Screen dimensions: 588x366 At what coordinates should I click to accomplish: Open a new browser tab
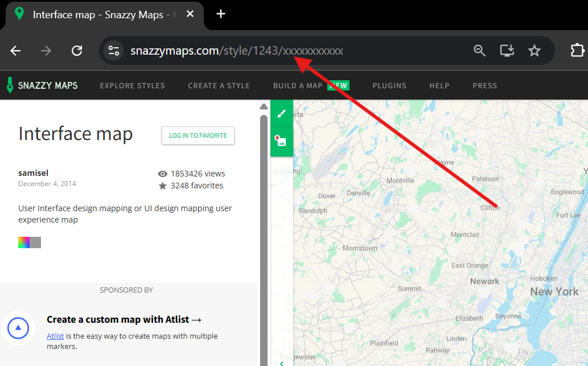pyautogui.click(x=221, y=14)
